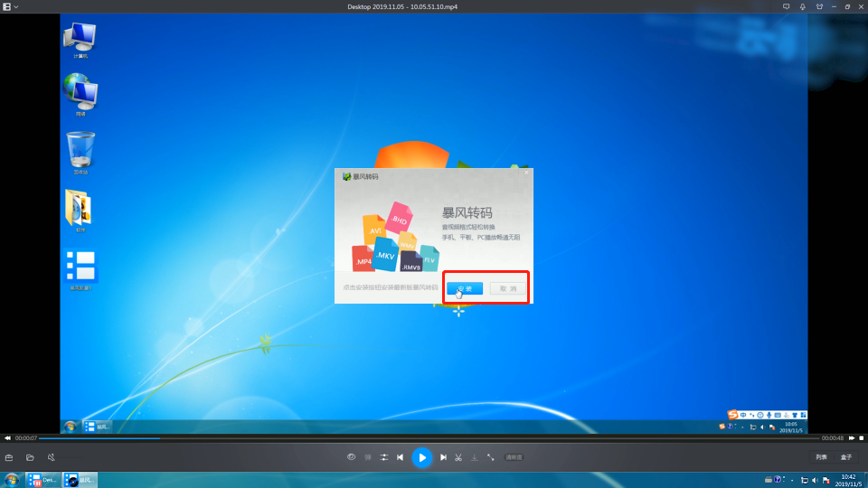Open the player main menu logo dropdown

point(10,6)
